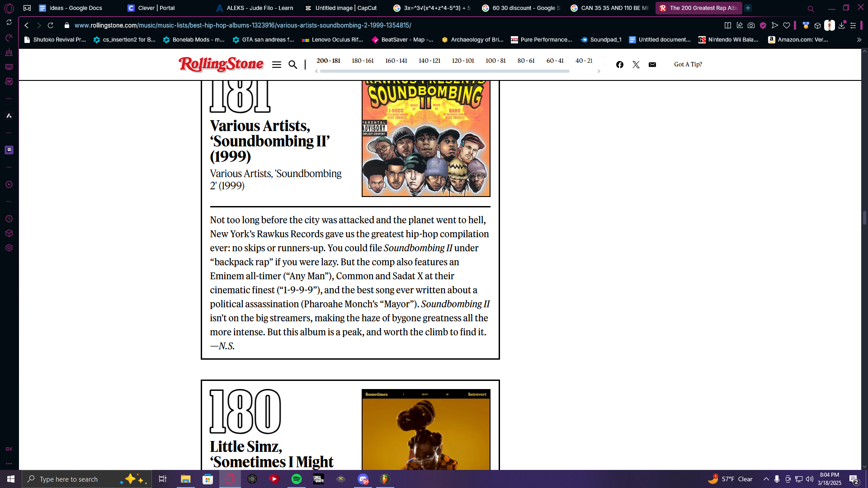
Task: Open Shutoko Revival bookmark
Action: [x=55, y=40]
